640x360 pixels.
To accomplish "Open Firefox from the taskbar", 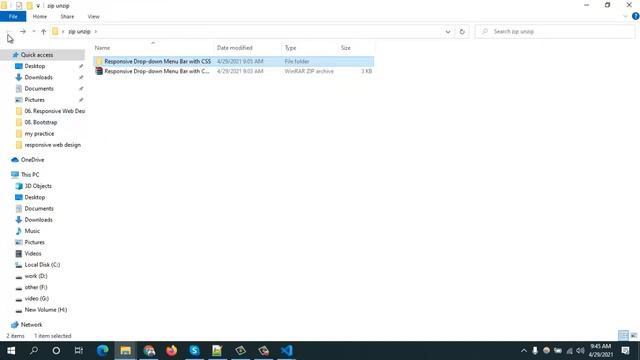I will pos(171,351).
